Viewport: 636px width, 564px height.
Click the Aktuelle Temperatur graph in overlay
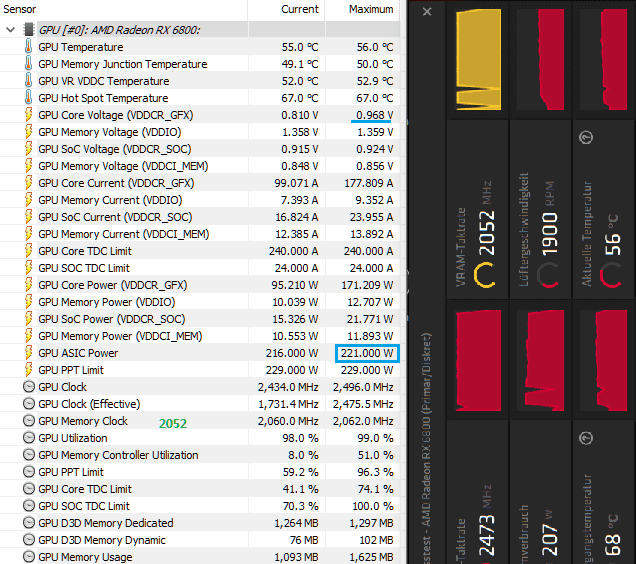tap(606, 60)
